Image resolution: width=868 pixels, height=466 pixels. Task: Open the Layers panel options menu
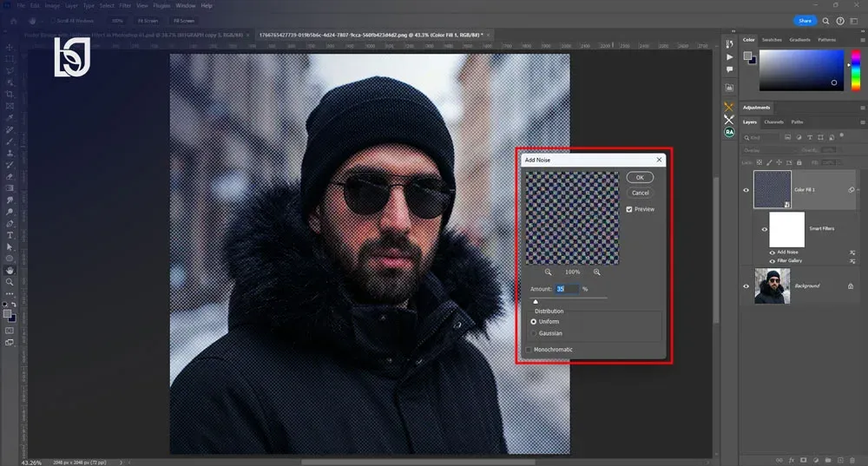pos(862,121)
